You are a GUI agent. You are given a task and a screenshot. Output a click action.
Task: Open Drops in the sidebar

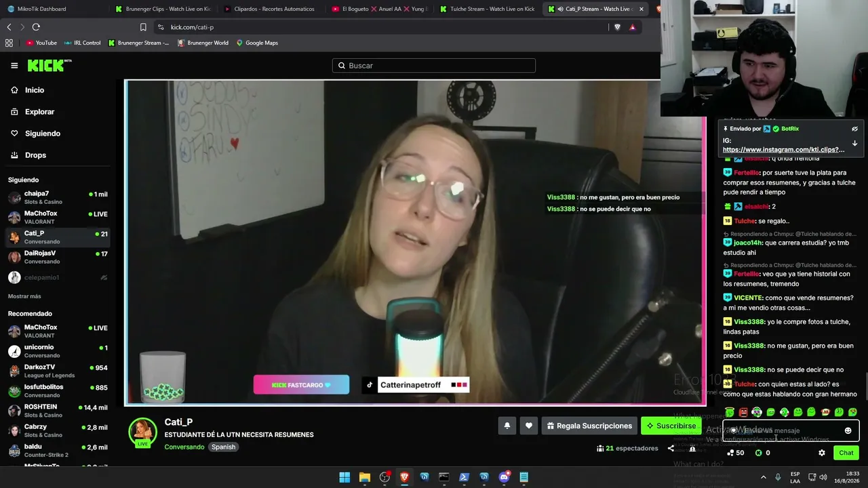[28, 155]
